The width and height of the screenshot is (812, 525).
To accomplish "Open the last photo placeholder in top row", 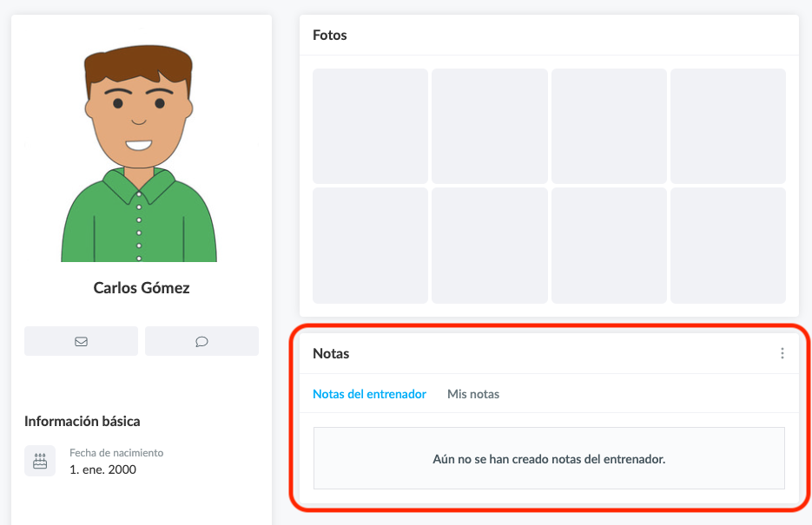I will [728, 126].
